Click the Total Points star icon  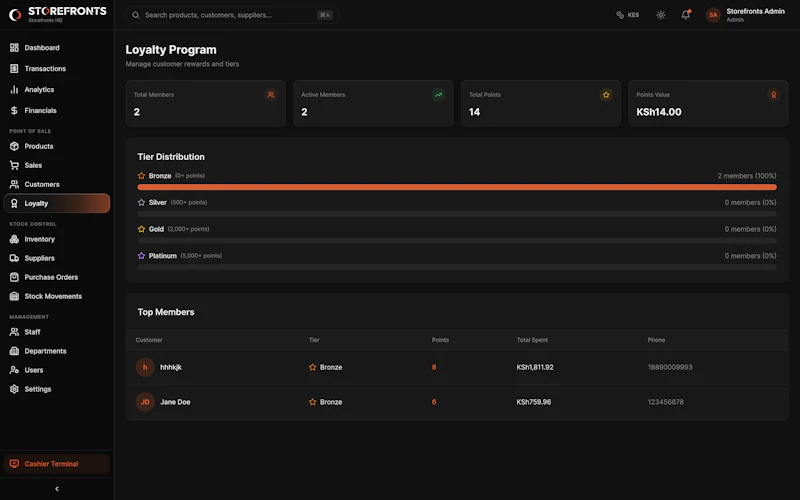tap(606, 94)
